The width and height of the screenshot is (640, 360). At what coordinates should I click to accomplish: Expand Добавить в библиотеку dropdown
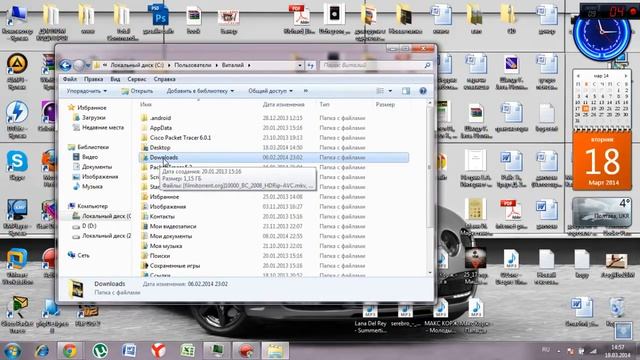(200, 91)
